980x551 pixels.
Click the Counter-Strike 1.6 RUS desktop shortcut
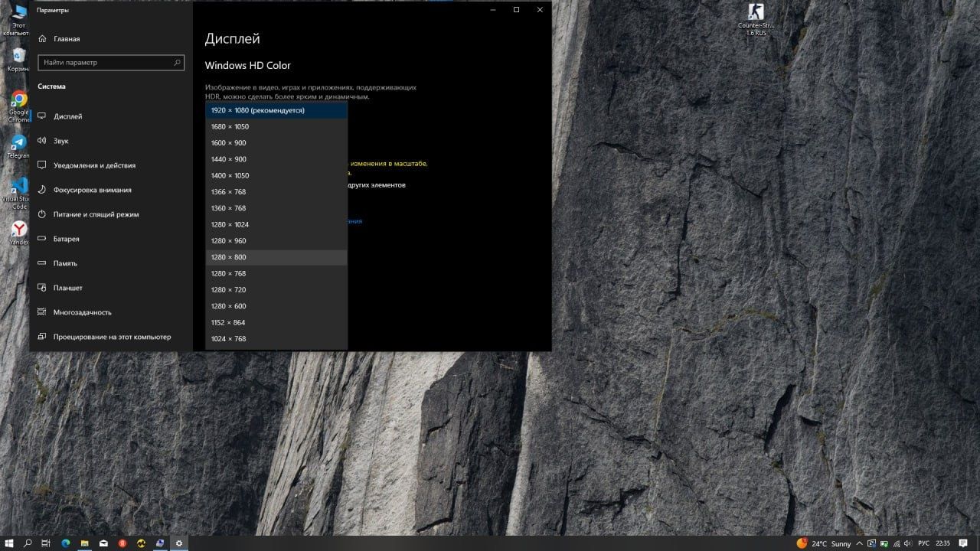pyautogui.click(x=756, y=19)
